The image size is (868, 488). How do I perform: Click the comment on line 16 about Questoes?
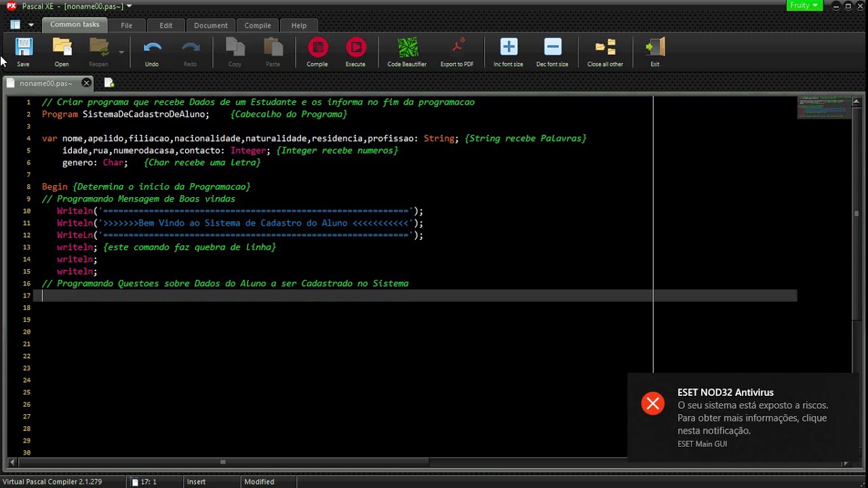click(225, 283)
